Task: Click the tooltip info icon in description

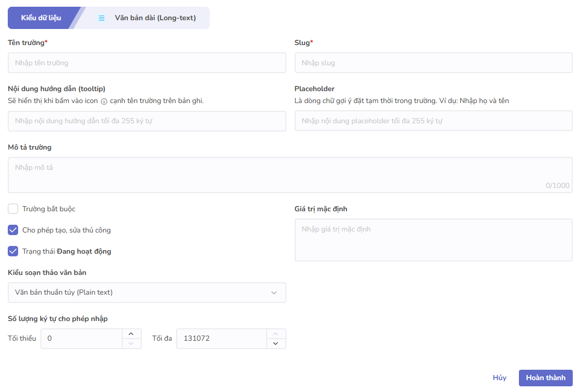Action: 104,101
